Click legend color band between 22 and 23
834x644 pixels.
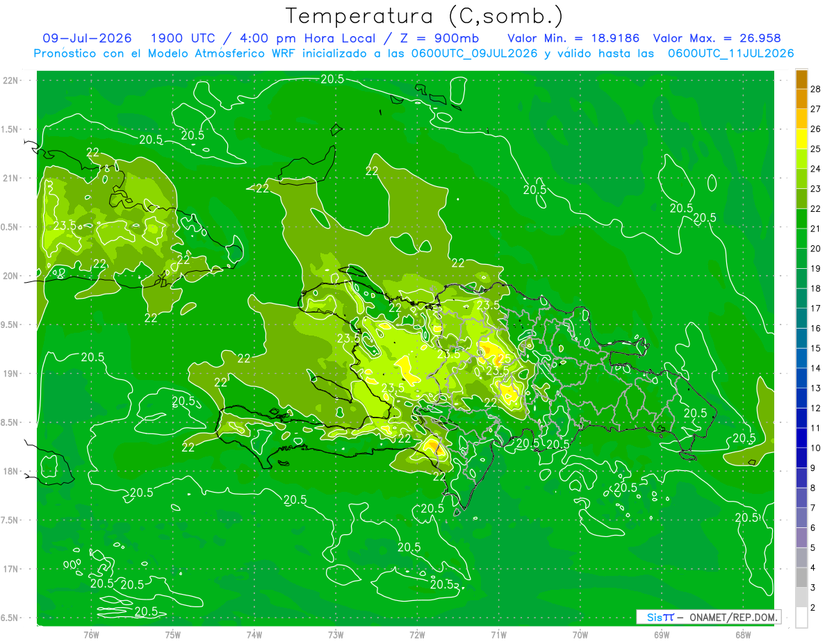(801, 199)
